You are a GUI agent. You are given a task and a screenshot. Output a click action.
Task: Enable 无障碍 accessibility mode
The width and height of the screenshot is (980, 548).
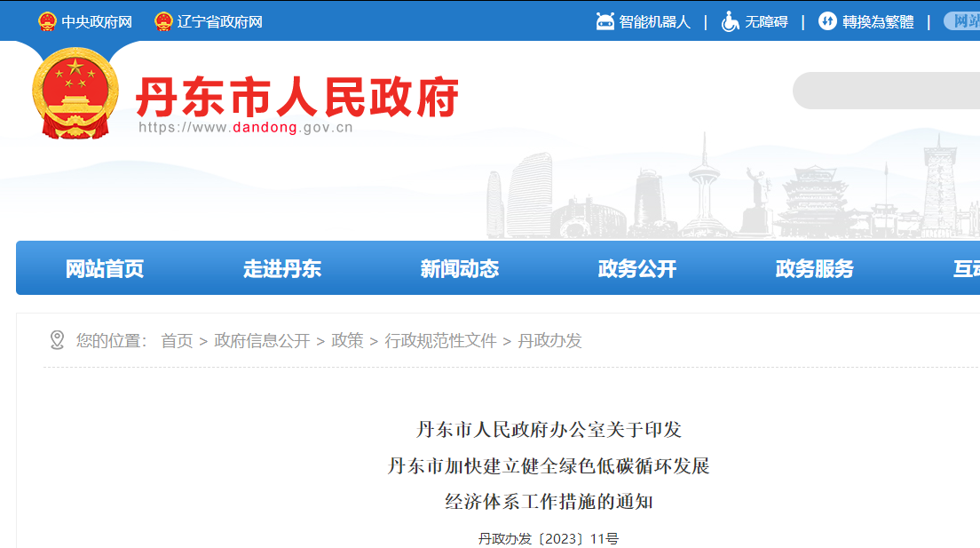pos(766,21)
